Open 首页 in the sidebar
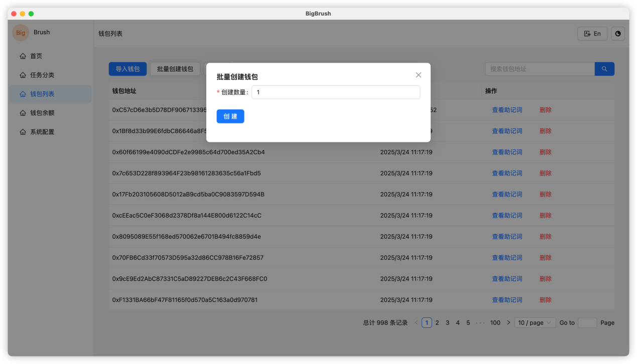 (x=36, y=56)
